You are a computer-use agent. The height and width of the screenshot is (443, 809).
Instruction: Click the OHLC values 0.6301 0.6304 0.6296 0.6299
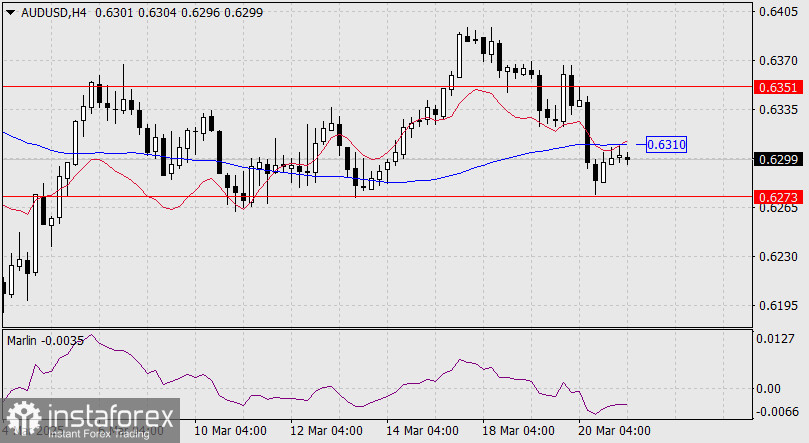point(179,13)
